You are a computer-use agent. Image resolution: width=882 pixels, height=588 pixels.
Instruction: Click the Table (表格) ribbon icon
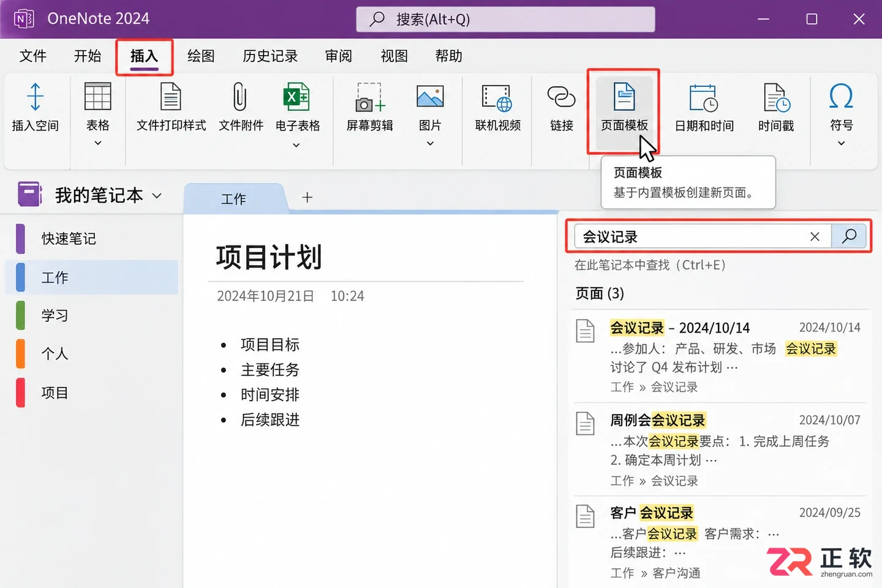97,97
